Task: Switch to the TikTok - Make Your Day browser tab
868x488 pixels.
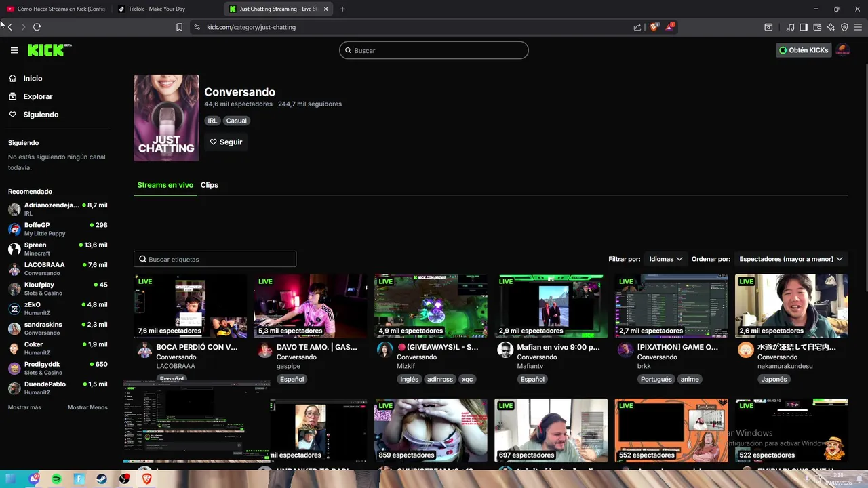Action: [x=161, y=9]
